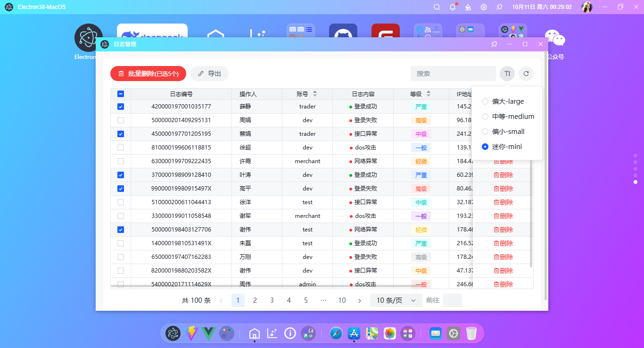The width and height of the screenshot is (644, 348).
Task: Launch Safari from the dock
Action: [x=336, y=333]
